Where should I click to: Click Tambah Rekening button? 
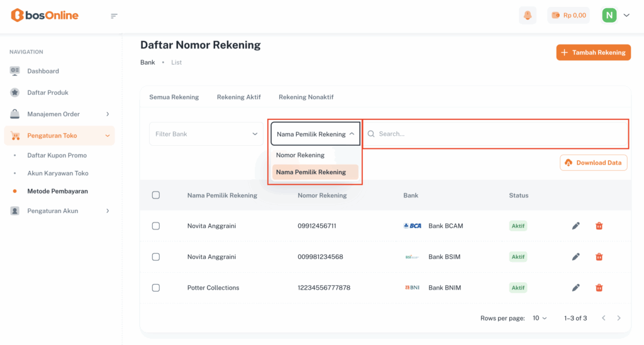pos(593,52)
